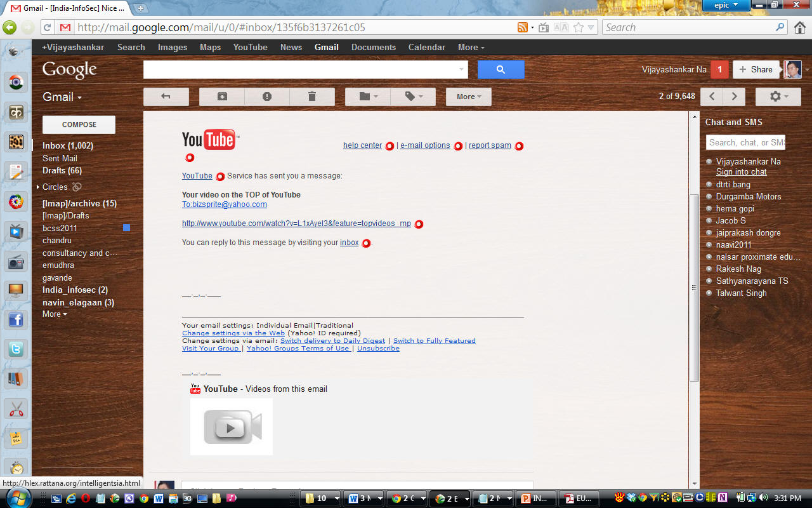Click the Google+ notifications count badge
The width and height of the screenshot is (812, 508).
(719, 70)
